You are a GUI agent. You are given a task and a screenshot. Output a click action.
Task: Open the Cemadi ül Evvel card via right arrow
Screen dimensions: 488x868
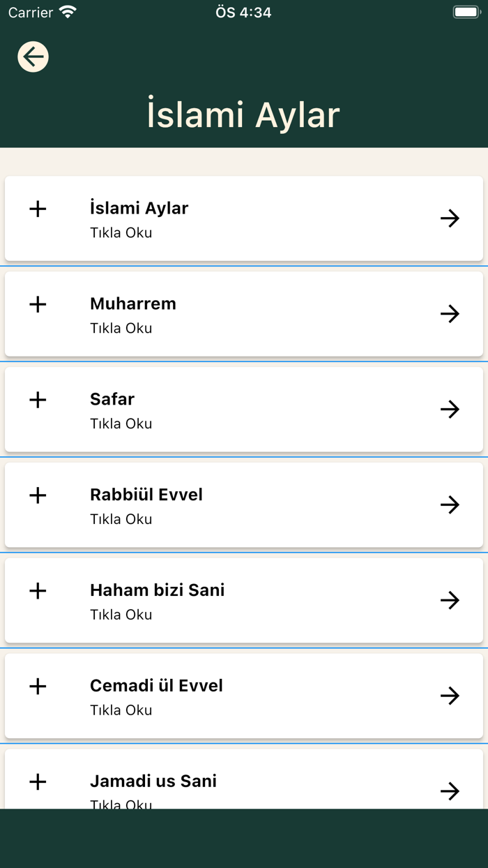(x=450, y=696)
